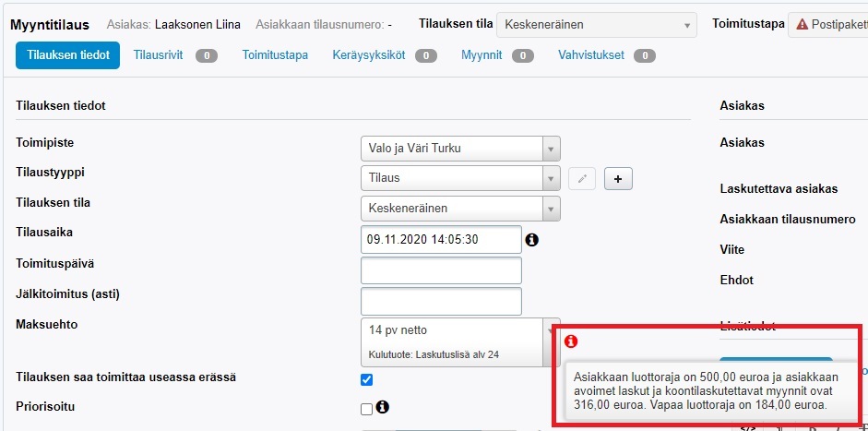Click the info icon beside Tilausaika field
868x431 pixels.
click(531, 240)
